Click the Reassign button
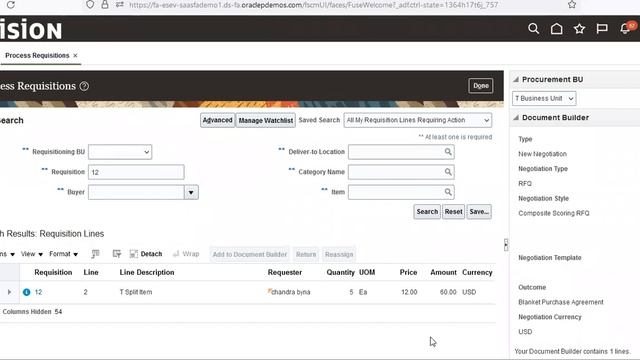640x360 pixels. [x=339, y=254]
